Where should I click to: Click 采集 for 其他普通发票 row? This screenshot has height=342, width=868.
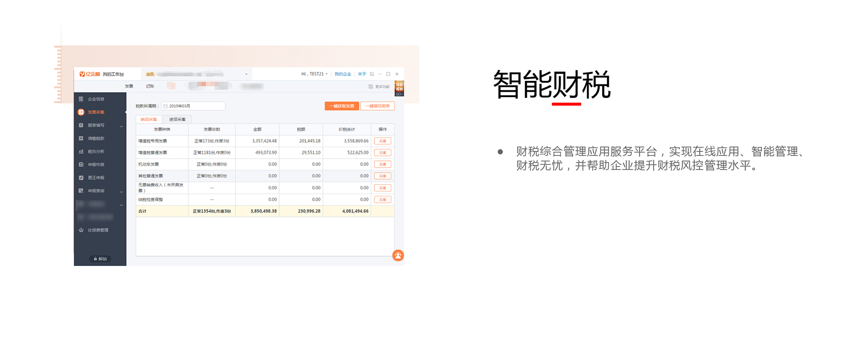click(x=382, y=176)
